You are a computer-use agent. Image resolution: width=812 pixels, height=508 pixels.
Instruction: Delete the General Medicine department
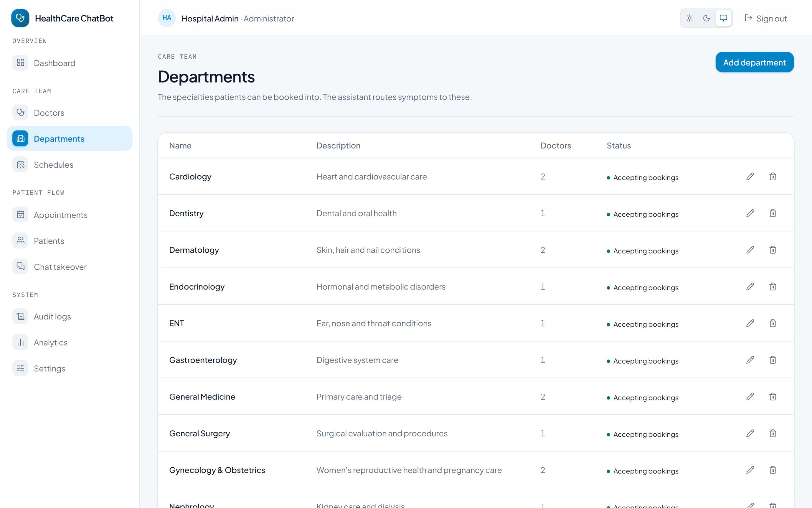click(772, 397)
